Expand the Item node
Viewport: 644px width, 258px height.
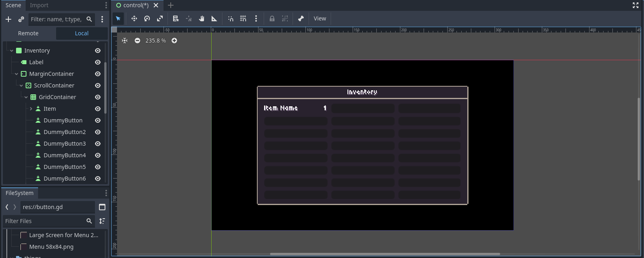[x=31, y=109]
